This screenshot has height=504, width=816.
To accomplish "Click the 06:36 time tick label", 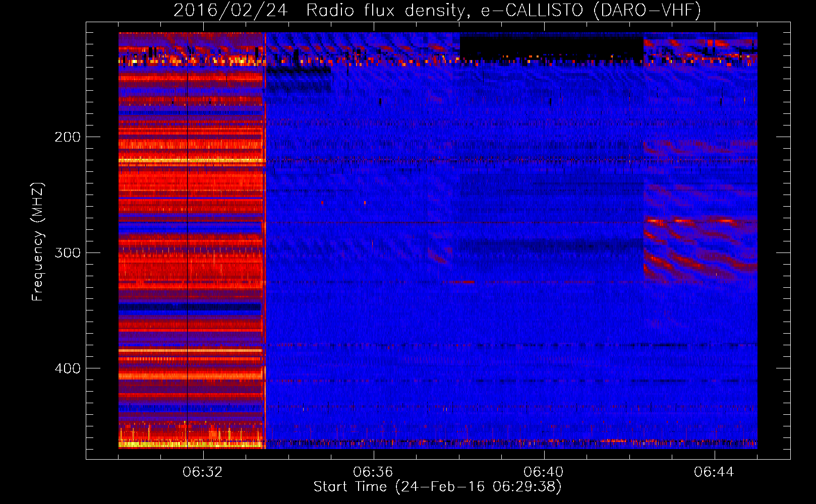I will click(x=373, y=472).
